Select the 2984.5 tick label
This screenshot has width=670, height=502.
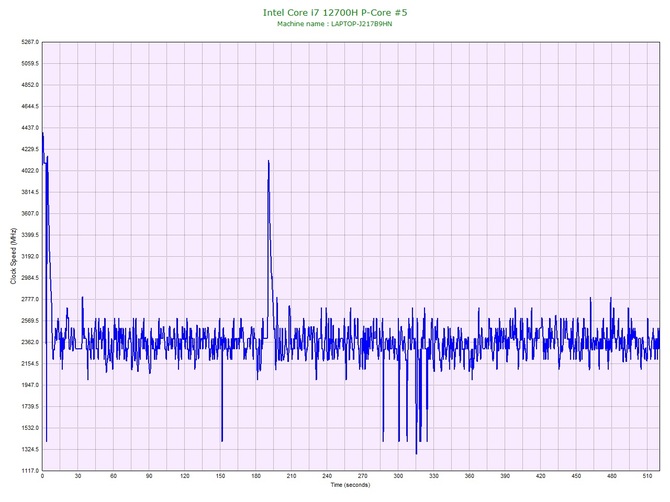30,278
